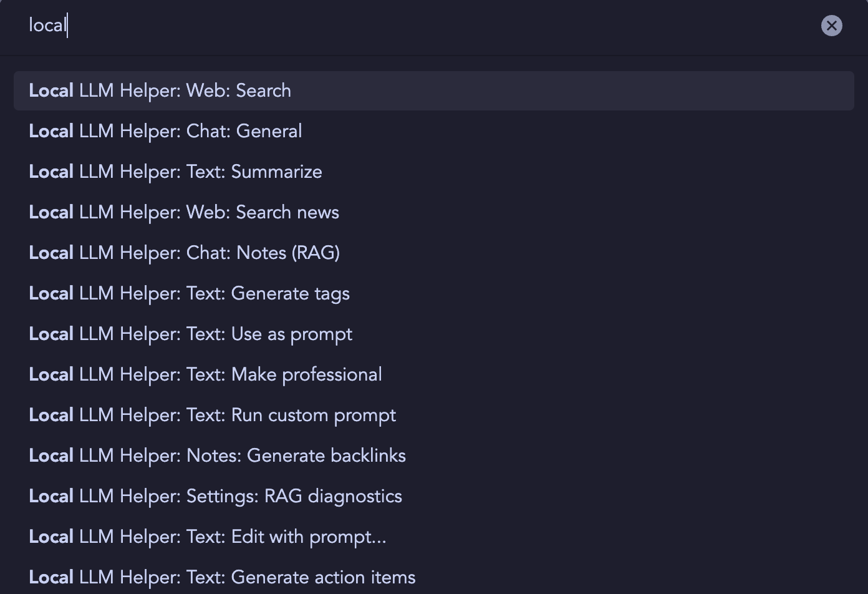868x594 pixels.
Task: Open the Chat: Notes (RAG) command
Action: click(185, 253)
